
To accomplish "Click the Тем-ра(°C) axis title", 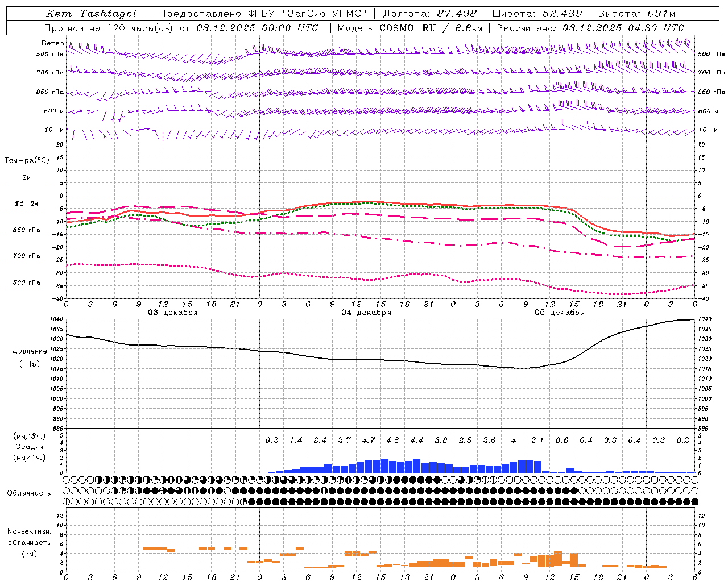I will [x=27, y=161].
